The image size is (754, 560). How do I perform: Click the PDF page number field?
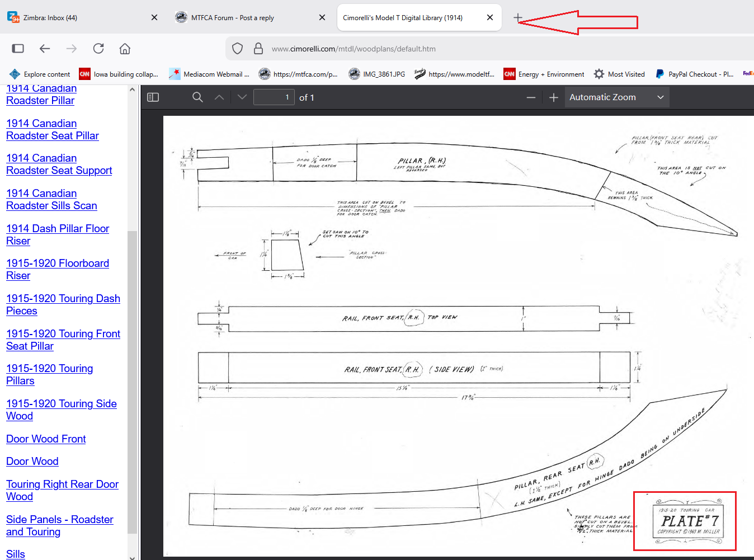coord(274,97)
